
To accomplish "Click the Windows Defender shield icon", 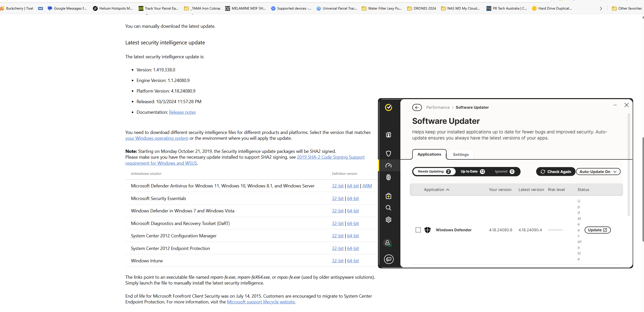I will tap(427, 230).
